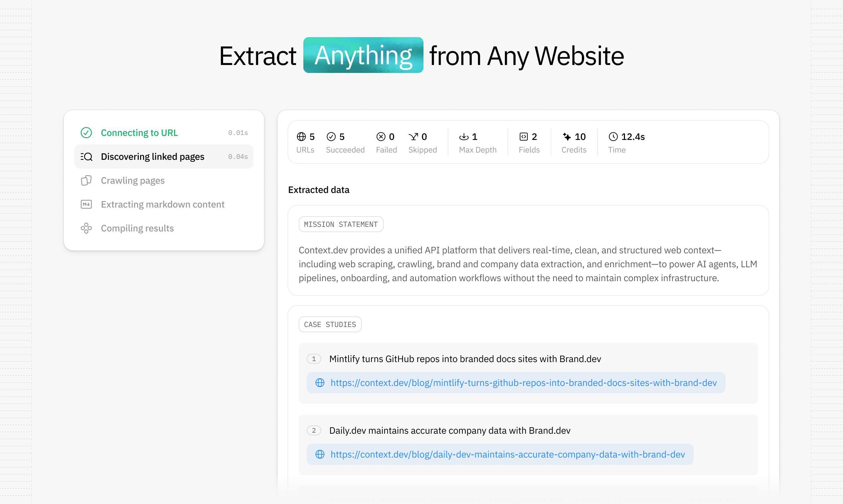Click the Extracted data heading

319,190
